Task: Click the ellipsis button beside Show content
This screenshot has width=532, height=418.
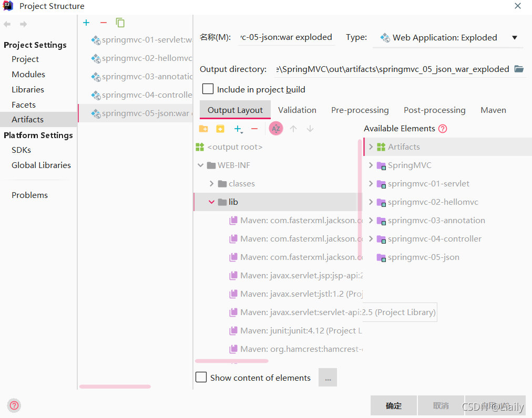Action: pos(328,378)
